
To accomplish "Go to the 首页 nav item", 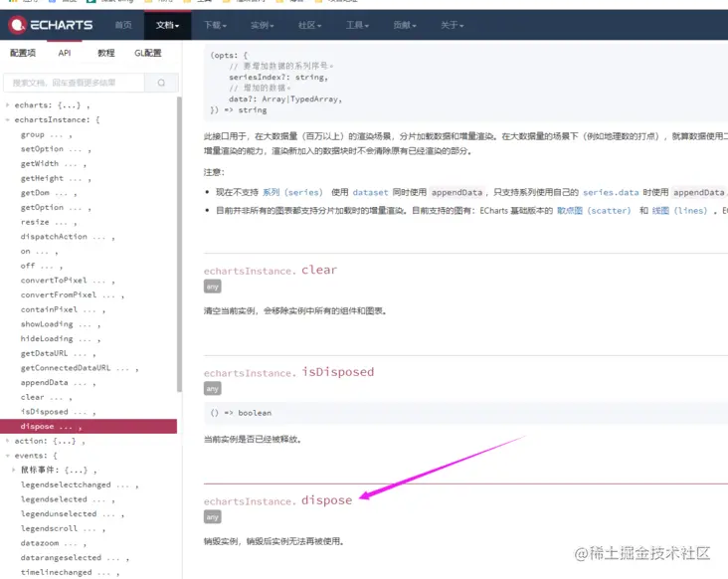I will (x=123, y=25).
